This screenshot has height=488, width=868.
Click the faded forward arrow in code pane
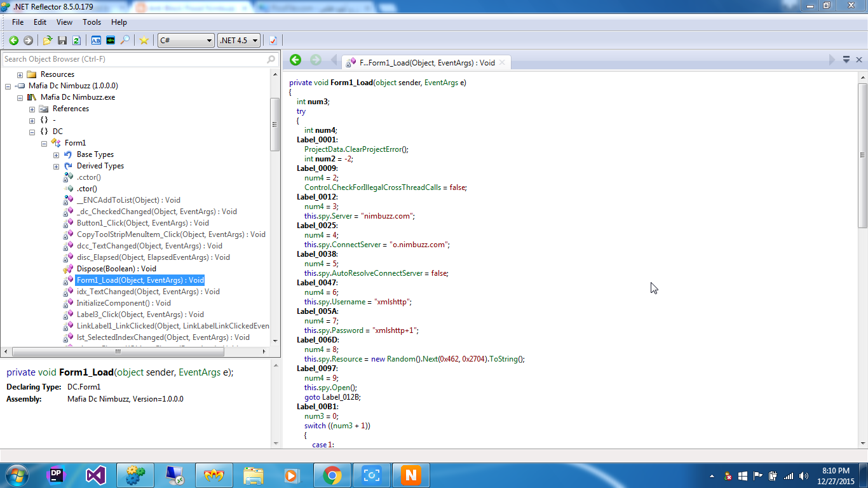click(316, 60)
